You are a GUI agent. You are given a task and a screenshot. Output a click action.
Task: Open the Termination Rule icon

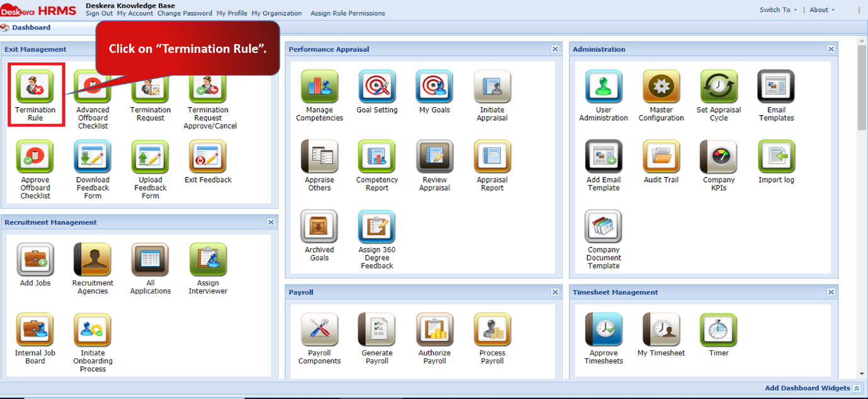click(35, 89)
